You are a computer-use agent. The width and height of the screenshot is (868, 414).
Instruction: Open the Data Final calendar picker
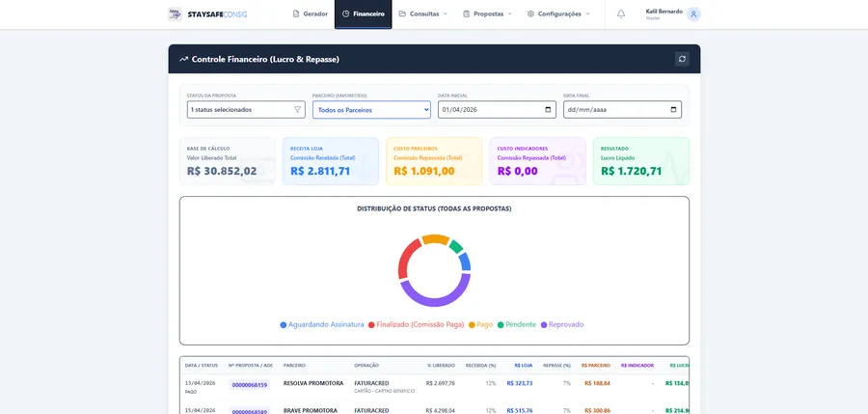(x=674, y=110)
